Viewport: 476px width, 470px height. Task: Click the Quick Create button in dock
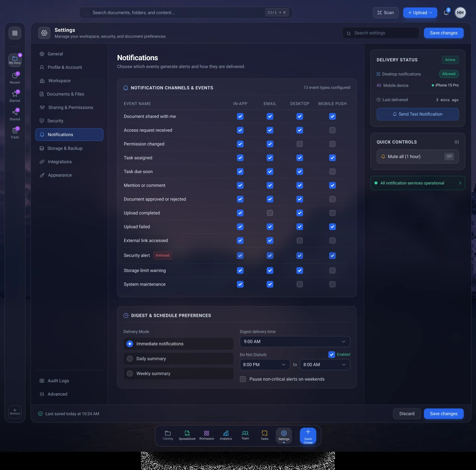pos(308,436)
